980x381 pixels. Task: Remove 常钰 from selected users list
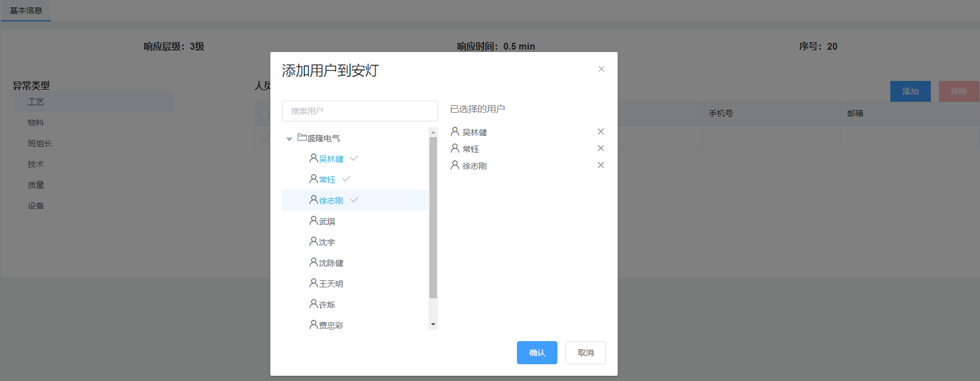coord(601,149)
